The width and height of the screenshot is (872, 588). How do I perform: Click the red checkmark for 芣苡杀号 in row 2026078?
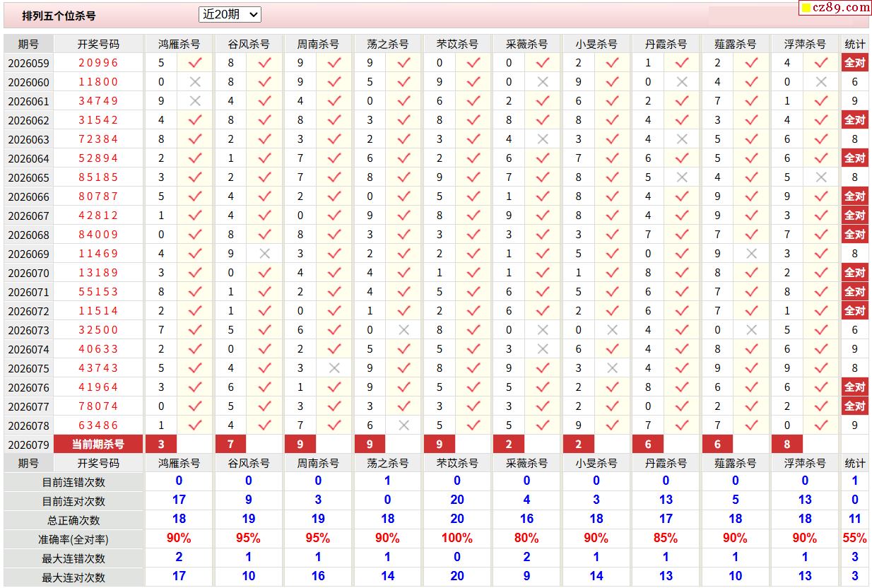click(473, 425)
